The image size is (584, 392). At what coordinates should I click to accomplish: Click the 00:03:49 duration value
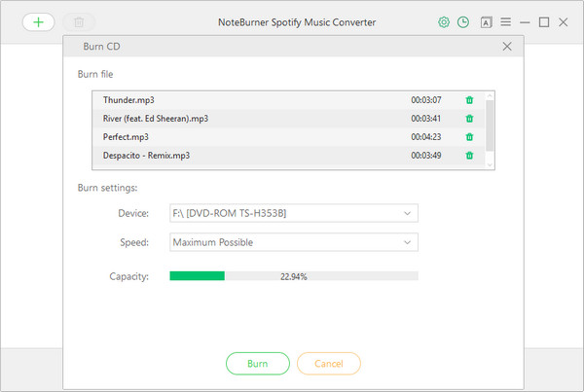tap(425, 156)
